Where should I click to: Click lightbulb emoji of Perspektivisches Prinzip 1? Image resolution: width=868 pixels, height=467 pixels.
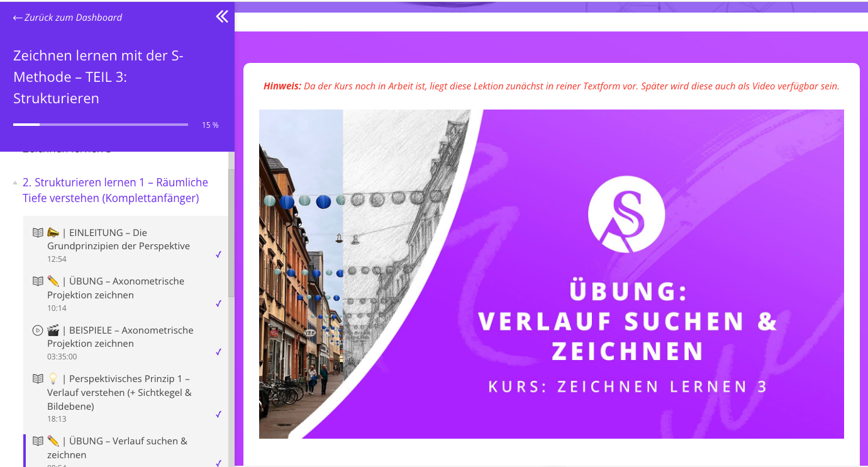(x=53, y=379)
